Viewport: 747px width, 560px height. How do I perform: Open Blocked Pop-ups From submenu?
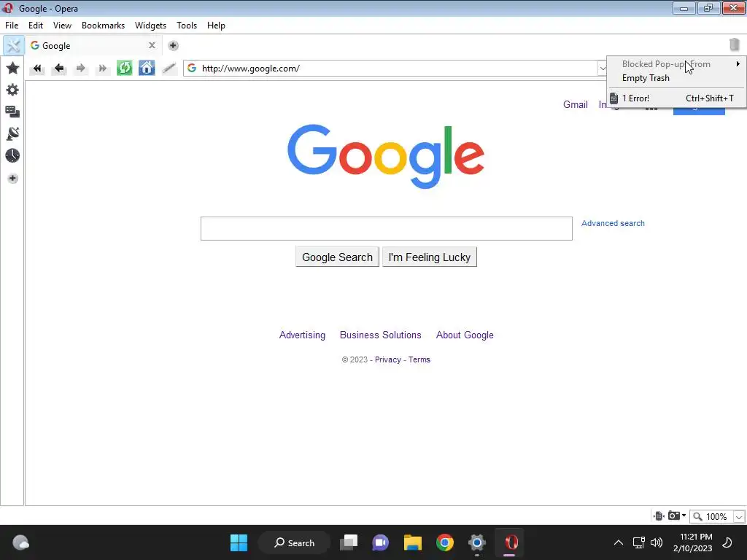pos(677,64)
